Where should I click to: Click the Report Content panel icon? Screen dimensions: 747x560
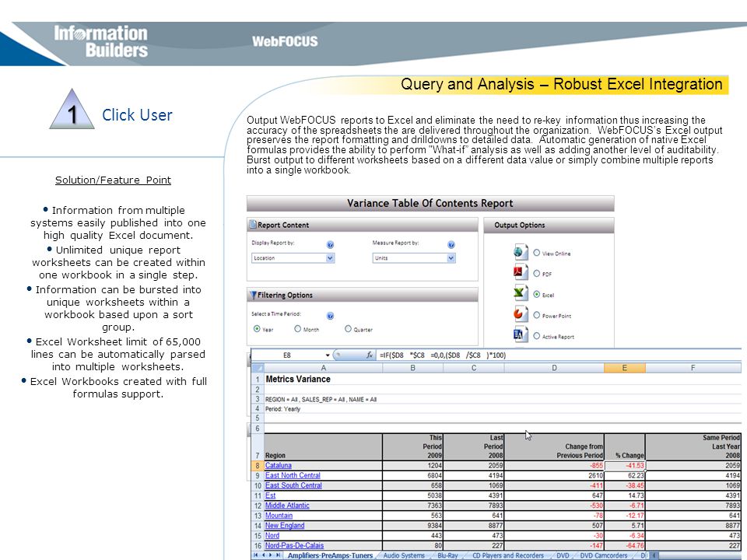[x=252, y=225]
